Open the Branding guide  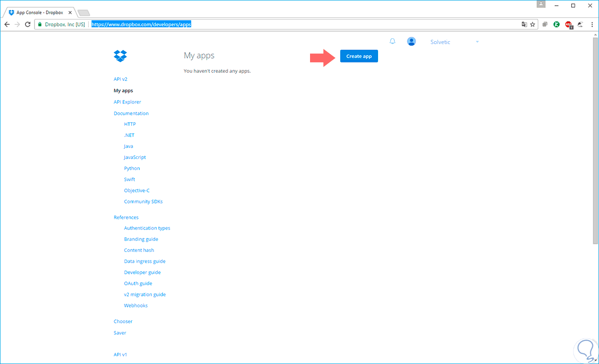point(141,239)
